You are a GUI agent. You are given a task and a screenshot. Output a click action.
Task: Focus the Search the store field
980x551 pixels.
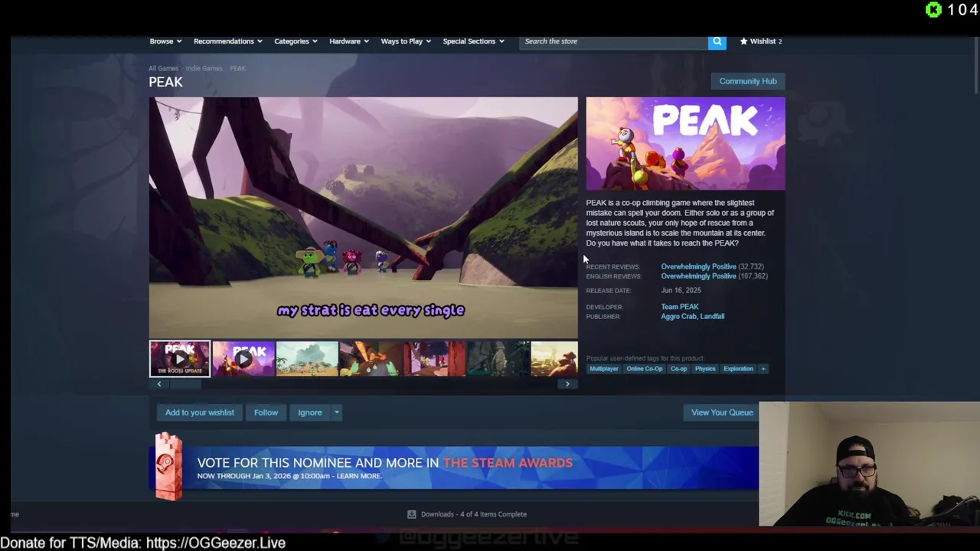[x=614, y=41]
